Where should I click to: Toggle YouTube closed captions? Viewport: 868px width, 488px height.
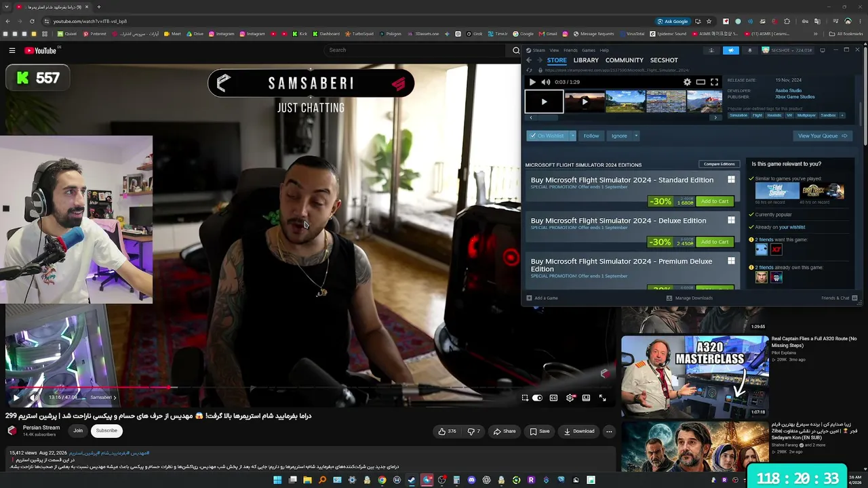tap(553, 398)
